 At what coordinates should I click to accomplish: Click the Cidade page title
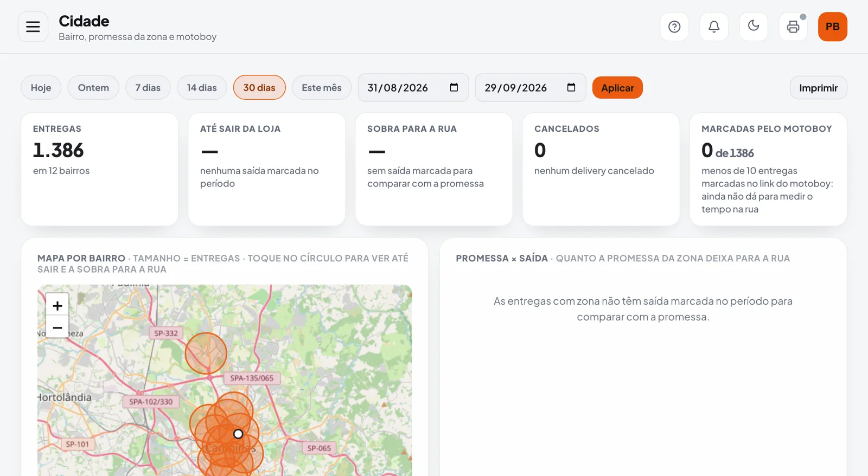coord(84,21)
